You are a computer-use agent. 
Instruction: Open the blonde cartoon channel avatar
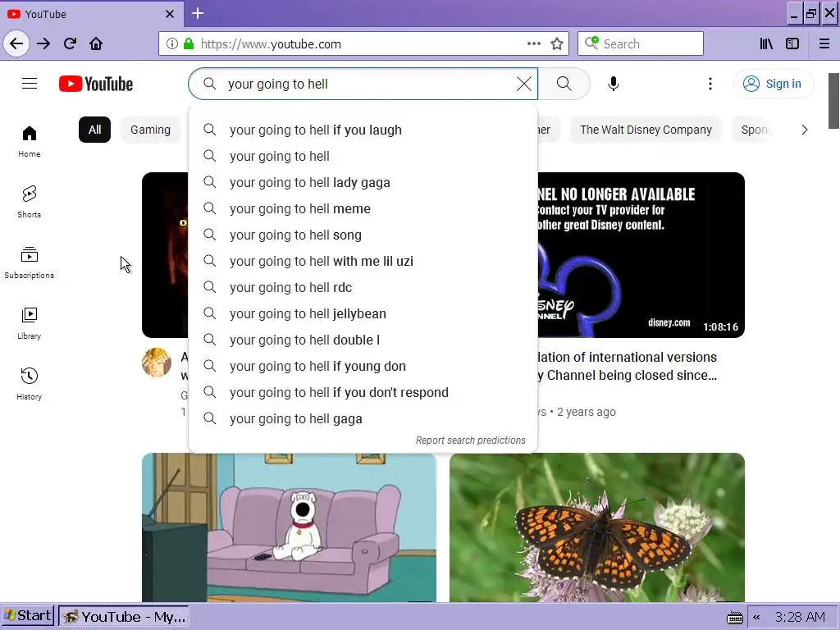(x=157, y=363)
